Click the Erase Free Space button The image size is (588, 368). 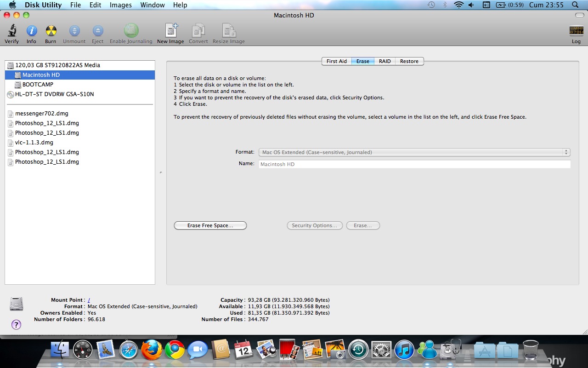coord(210,225)
